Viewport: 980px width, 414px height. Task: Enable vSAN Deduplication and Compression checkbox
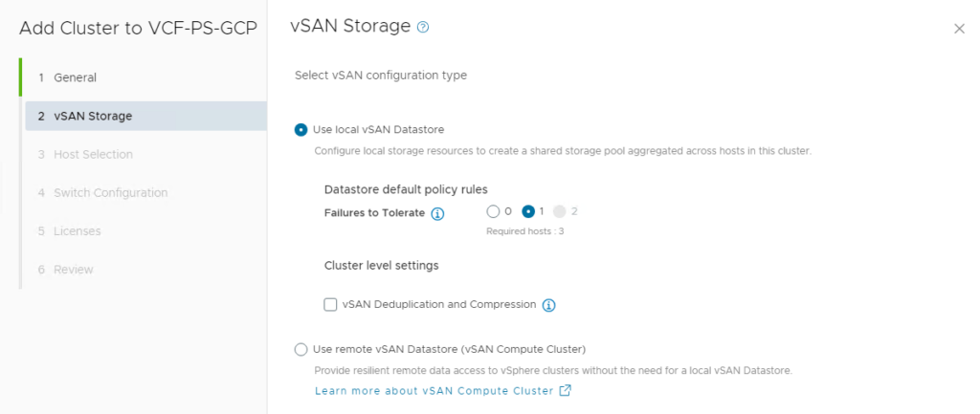330,305
